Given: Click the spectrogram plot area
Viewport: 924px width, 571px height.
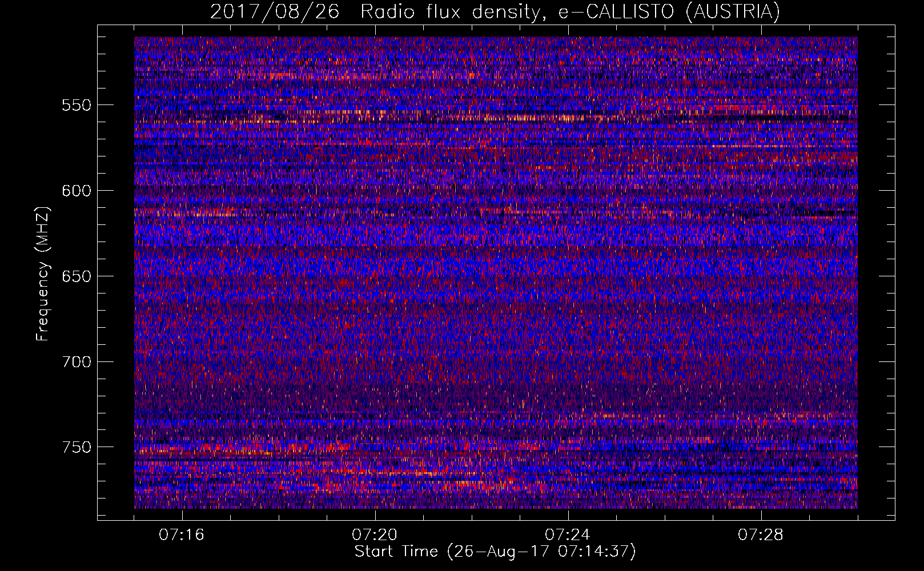Looking at the screenshot, I should (x=496, y=272).
